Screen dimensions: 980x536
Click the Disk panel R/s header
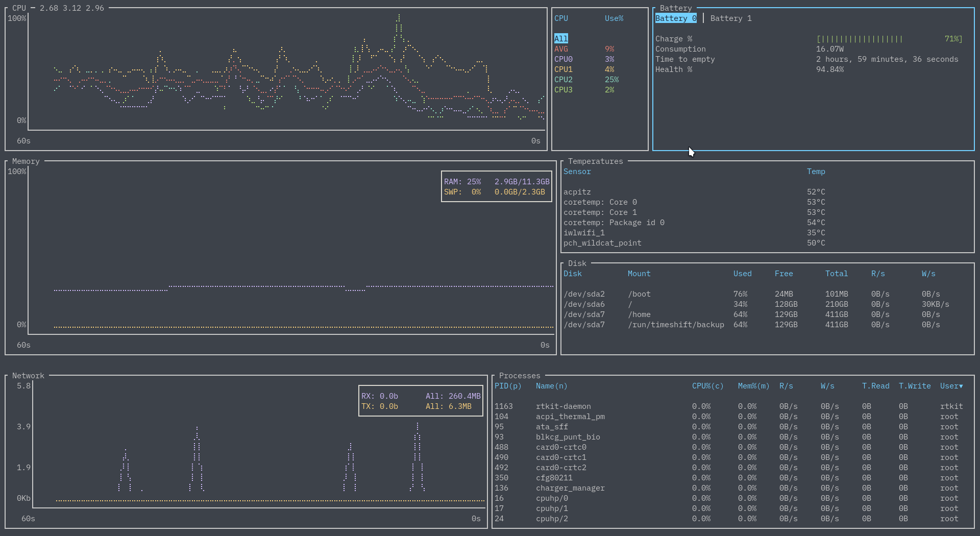(x=878, y=274)
